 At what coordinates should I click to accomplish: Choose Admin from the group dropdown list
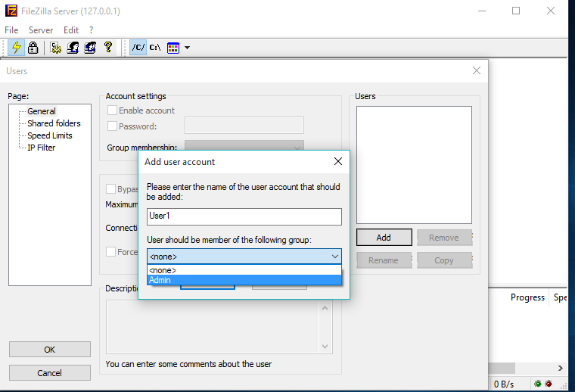244,280
